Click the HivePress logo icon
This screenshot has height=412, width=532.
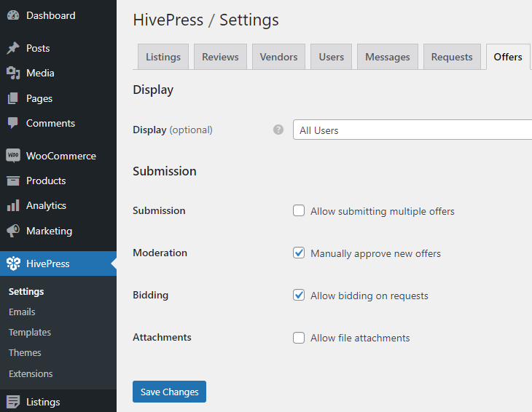point(13,264)
